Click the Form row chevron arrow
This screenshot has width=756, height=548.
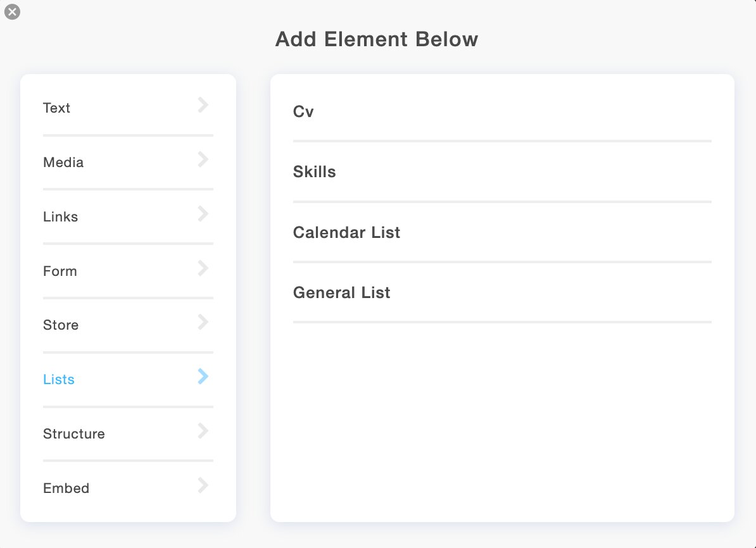tap(203, 268)
